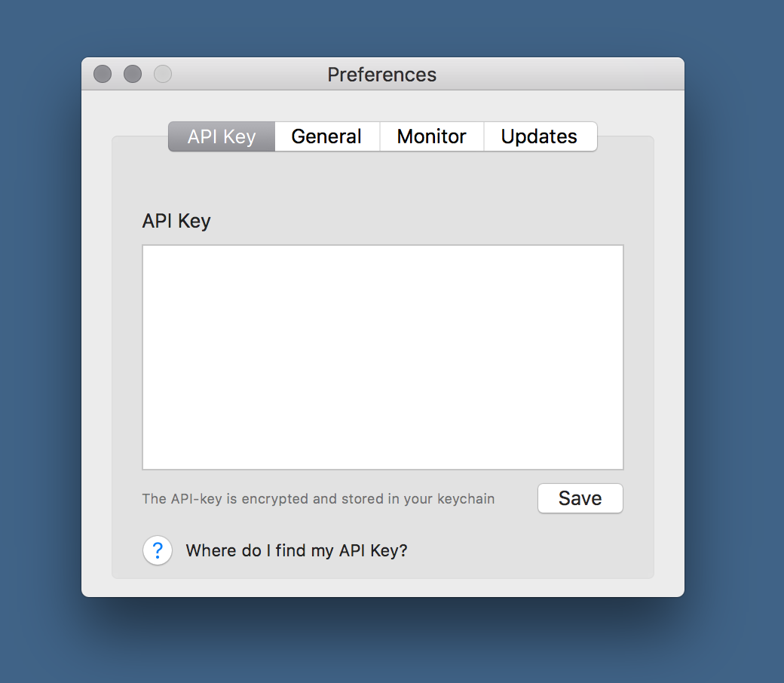Viewport: 784px width, 683px height.
Task: Open the help question mark icon
Action: (158, 550)
